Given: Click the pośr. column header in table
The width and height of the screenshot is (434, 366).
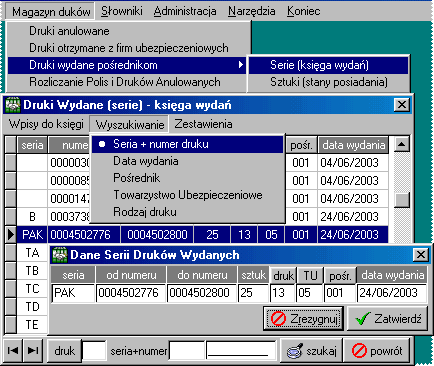Looking at the screenshot, I should tap(301, 145).
